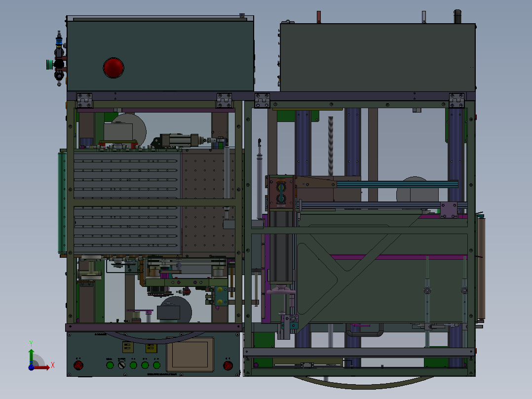The height and width of the screenshot is (399, 532).
Task: Select the far-right hinge under the right cabinet
Action: point(456,101)
